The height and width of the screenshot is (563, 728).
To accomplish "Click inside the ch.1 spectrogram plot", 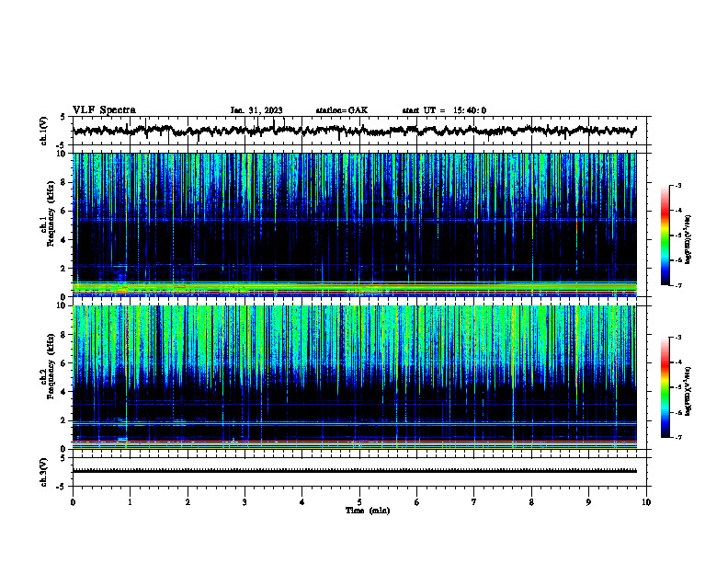I will [x=355, y=224].
